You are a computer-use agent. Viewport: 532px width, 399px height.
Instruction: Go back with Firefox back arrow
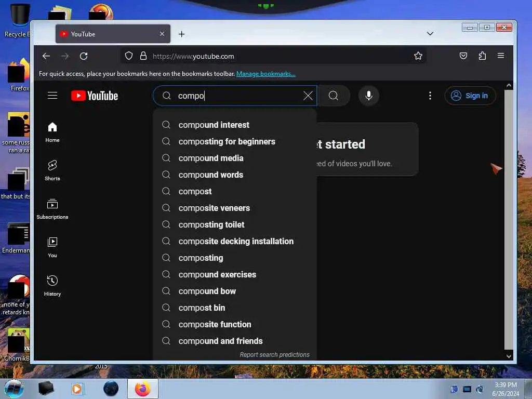[46, 56]
